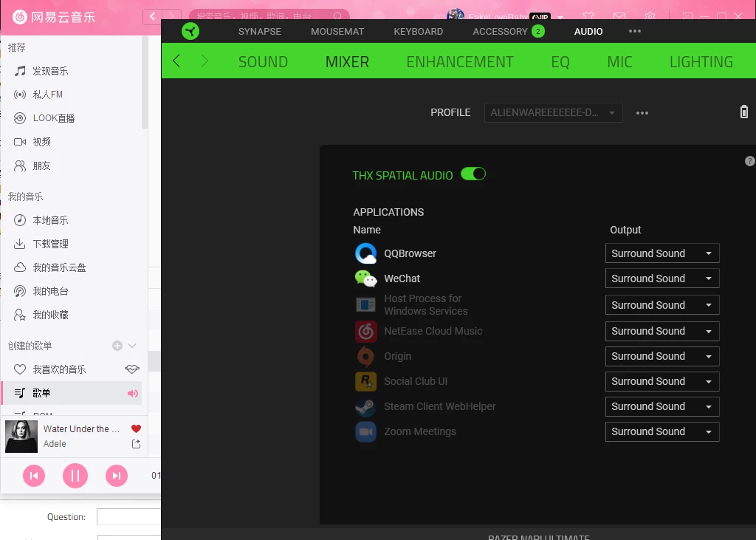Open Host Process output dropdown

(x=662, y=305)
